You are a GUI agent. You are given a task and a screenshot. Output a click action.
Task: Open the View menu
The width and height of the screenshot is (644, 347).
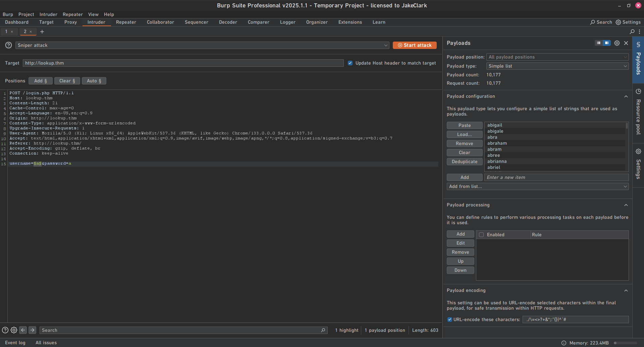[x=93, y=14]
